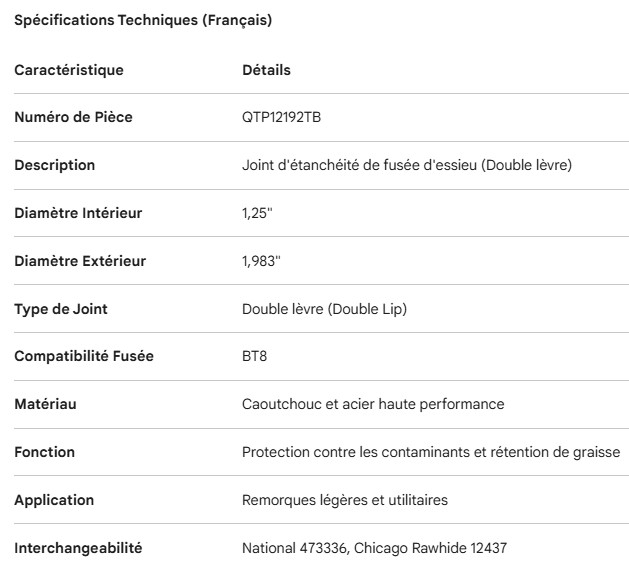Click the 'Diamètre Intérieur' label

(x=78, y=213)
